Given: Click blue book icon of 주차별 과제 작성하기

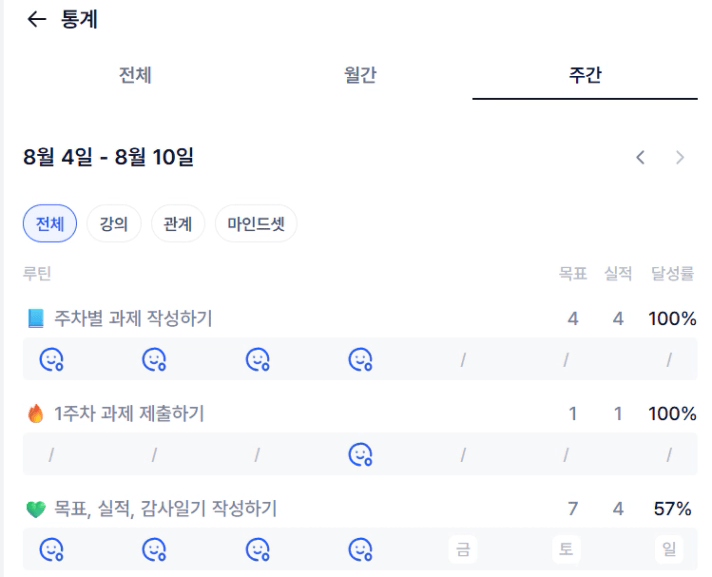Looking at the screenshot, I should coord(35,318).
